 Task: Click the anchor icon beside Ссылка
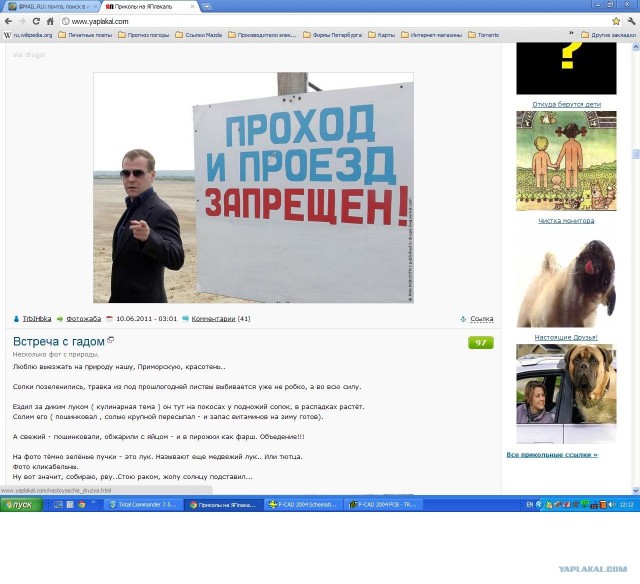tap(463, 319)
